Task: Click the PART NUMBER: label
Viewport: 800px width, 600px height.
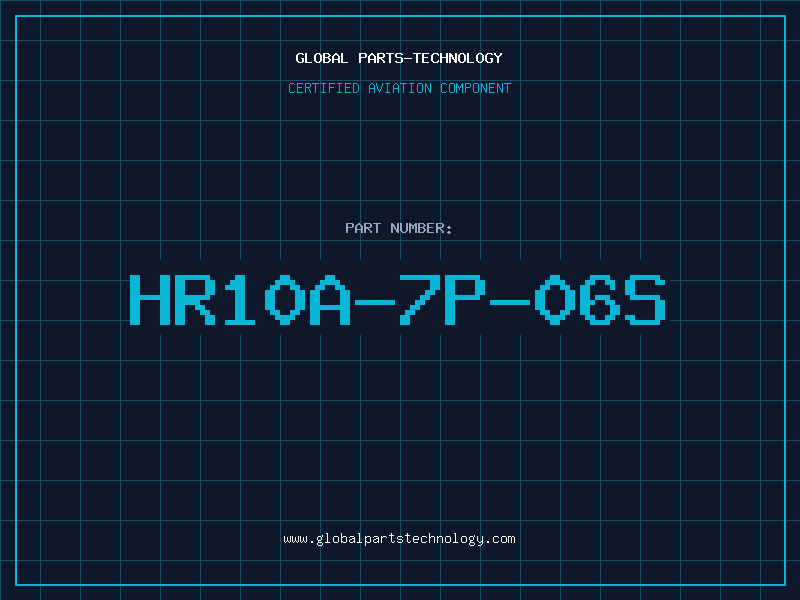Action: pos(399,228)
